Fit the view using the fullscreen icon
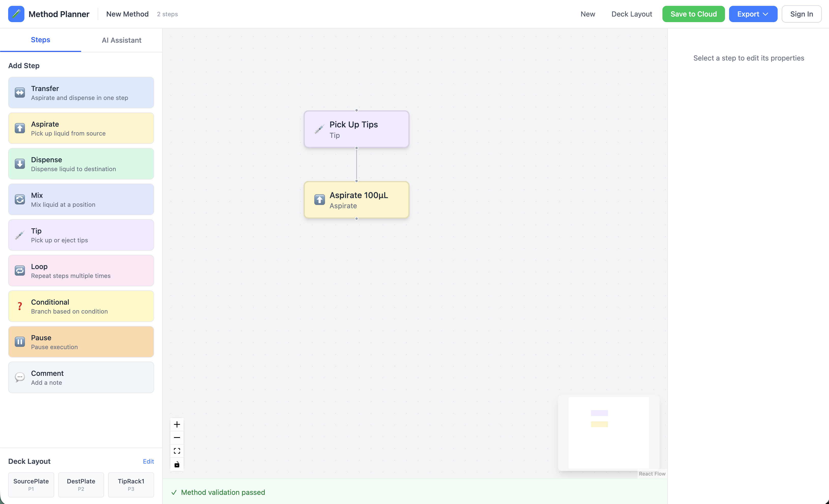This screenshot has width=829, height=504. click(x=177, y=451)
